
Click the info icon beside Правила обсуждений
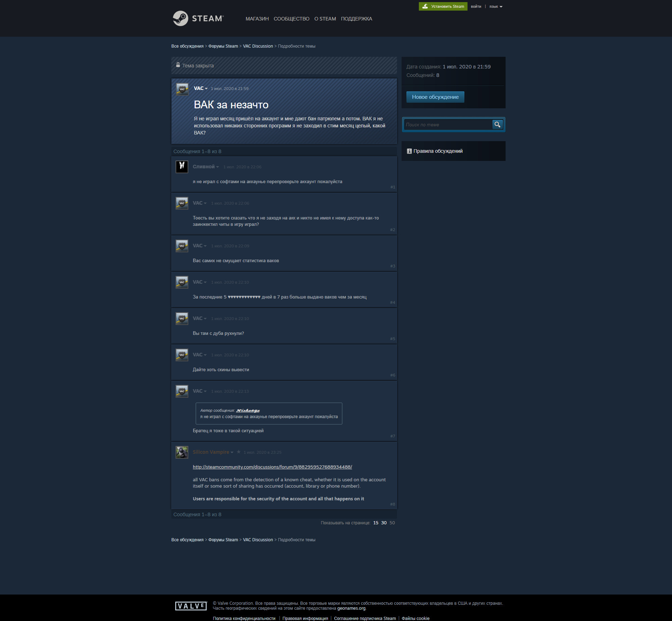tap(409, 151)
